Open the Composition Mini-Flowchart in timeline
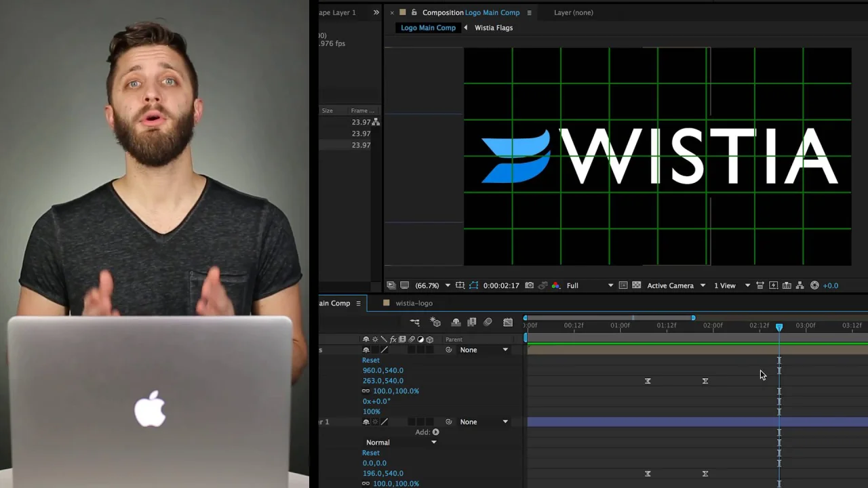 point(414,323)
